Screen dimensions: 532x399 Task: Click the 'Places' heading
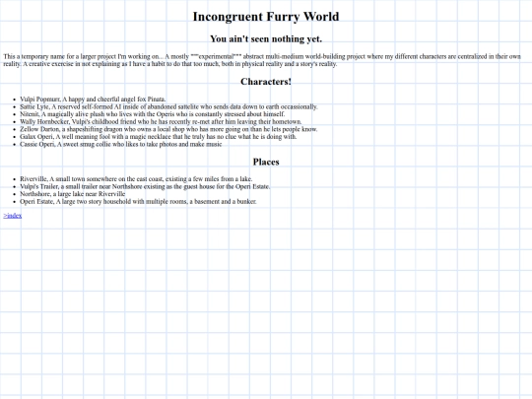[x=266, y=162]
